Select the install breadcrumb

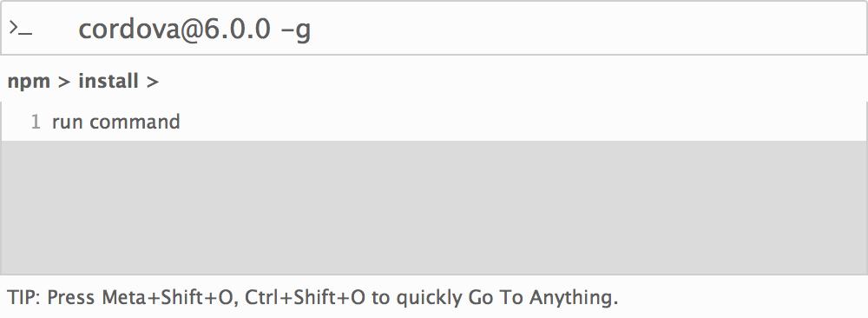pos(108,82)
